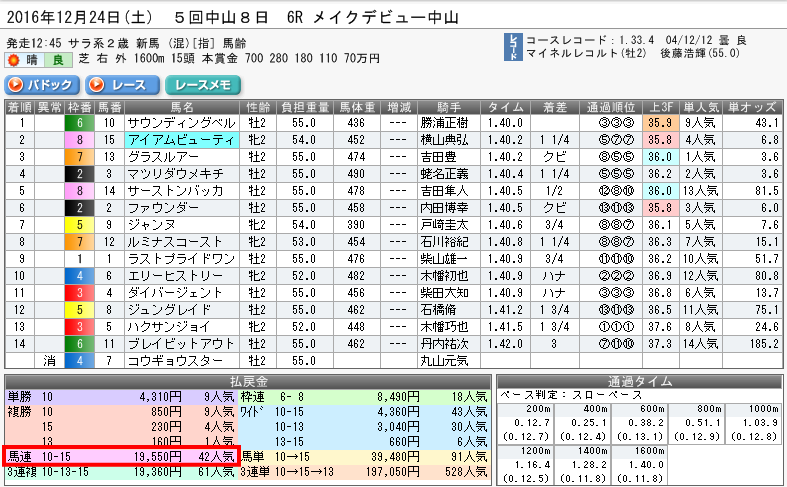Click the ペース判定 スローペース text
787x487 pixels.
click(571, 395)
